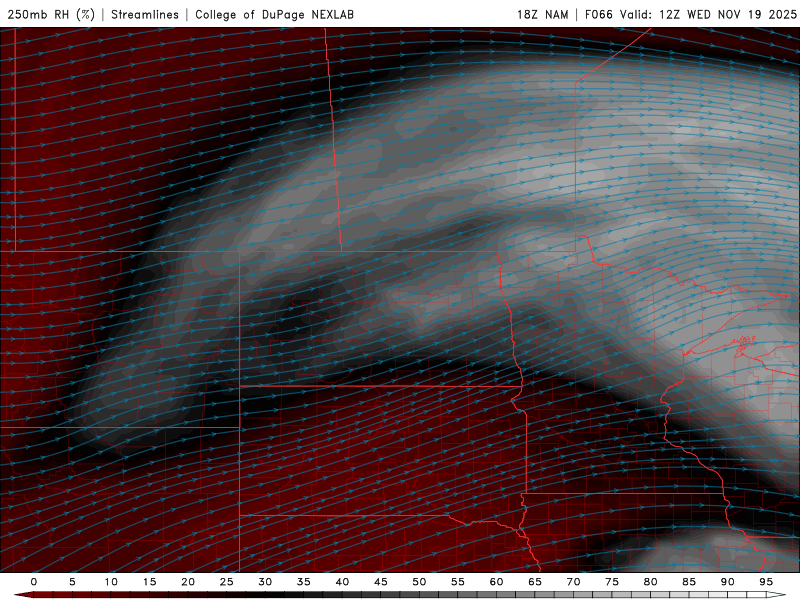This screenshot has width=800, height=600.
Task: Select the colorbar label "40"
Action: coord(342,582)
